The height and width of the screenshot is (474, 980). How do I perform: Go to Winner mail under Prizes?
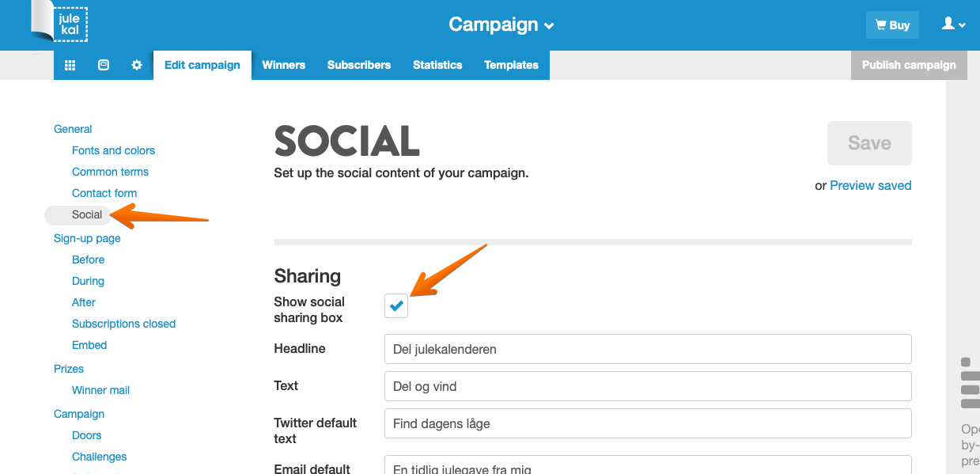tap(100, 390)
